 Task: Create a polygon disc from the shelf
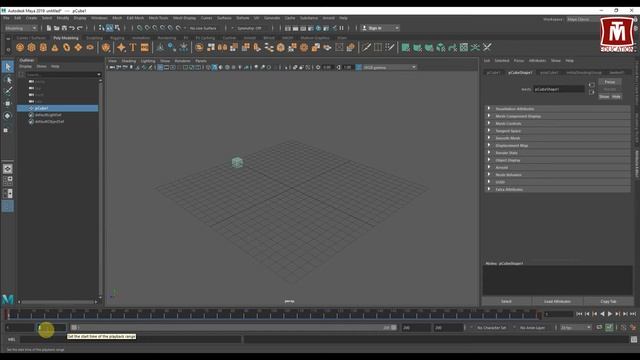point(90,48)
